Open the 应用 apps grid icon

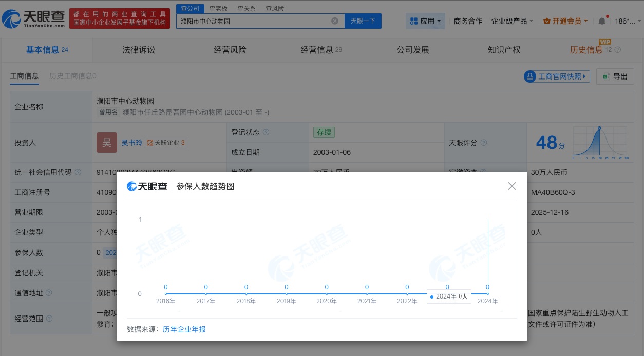414,21
